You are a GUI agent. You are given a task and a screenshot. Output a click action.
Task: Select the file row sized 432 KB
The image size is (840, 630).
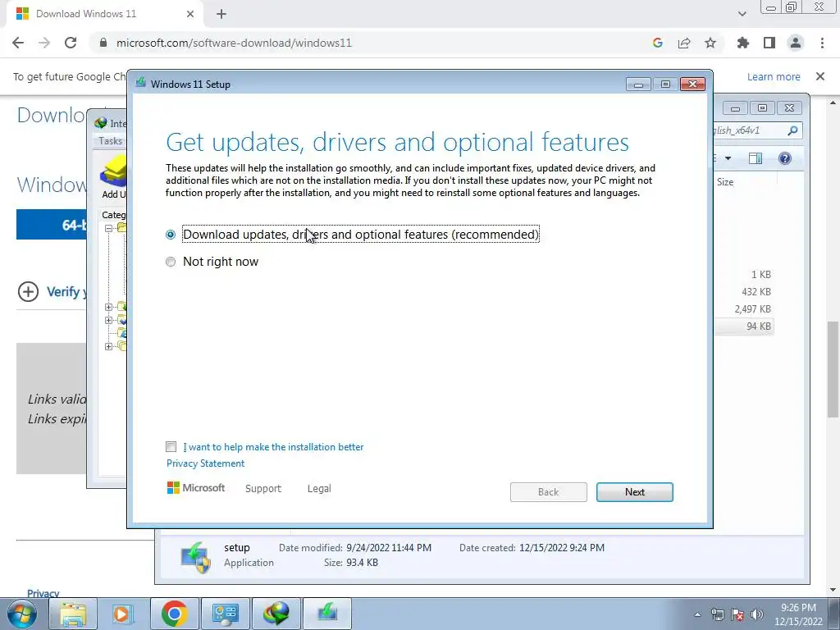pyautogui.click(x=743, y=292)
